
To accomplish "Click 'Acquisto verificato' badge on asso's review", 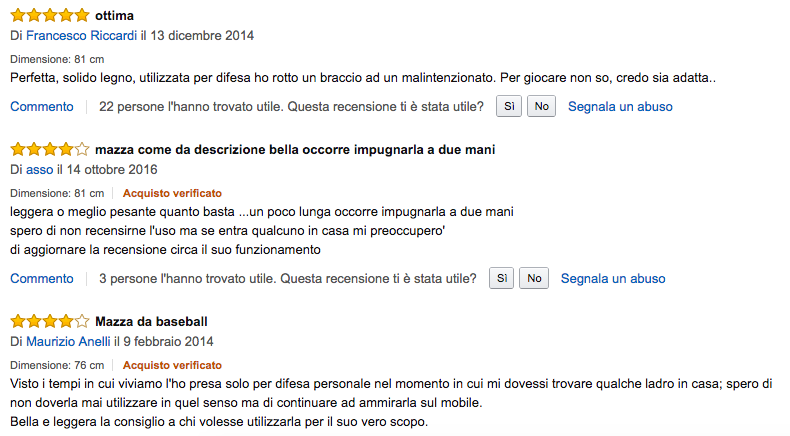I will (172, 193).
